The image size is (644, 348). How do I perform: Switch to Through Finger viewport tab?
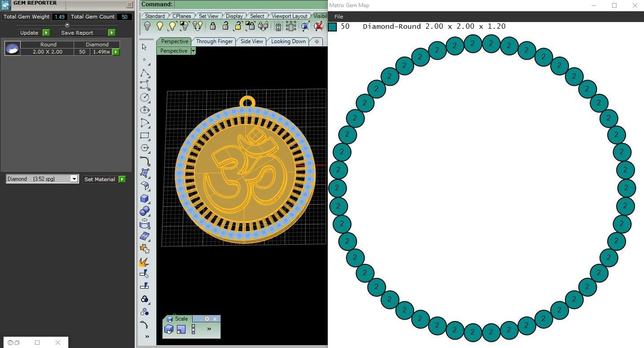(x=214, y=41)
